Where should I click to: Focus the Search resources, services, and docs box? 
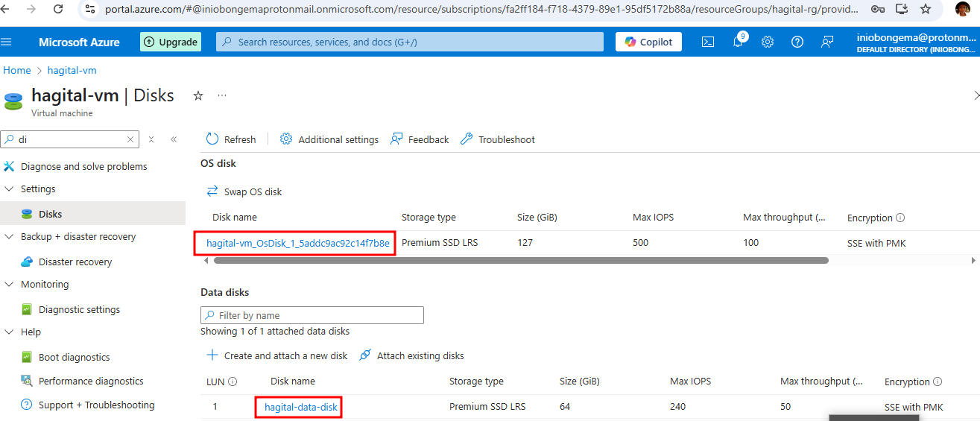(410, 42)
